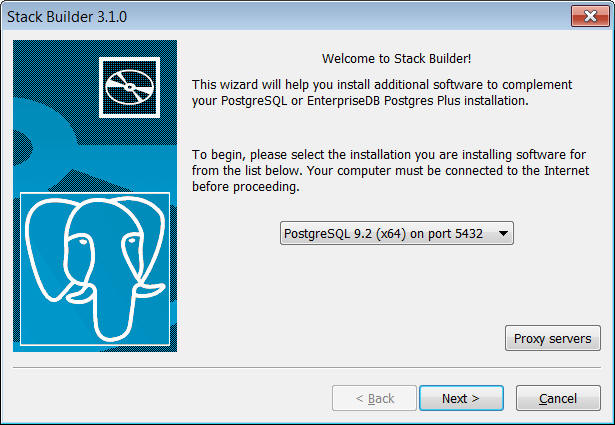The image size is (615, 425).
Task: Click the 'Welcome to Stack Builder!' heading
Action: click(395, 59)
